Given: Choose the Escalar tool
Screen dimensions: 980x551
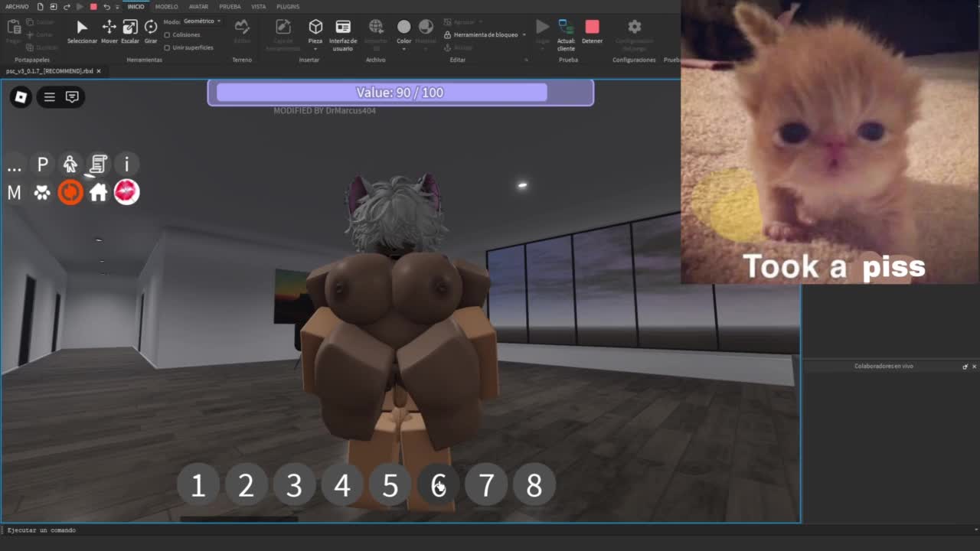Looking at the screenshot, I should [130, 31].
